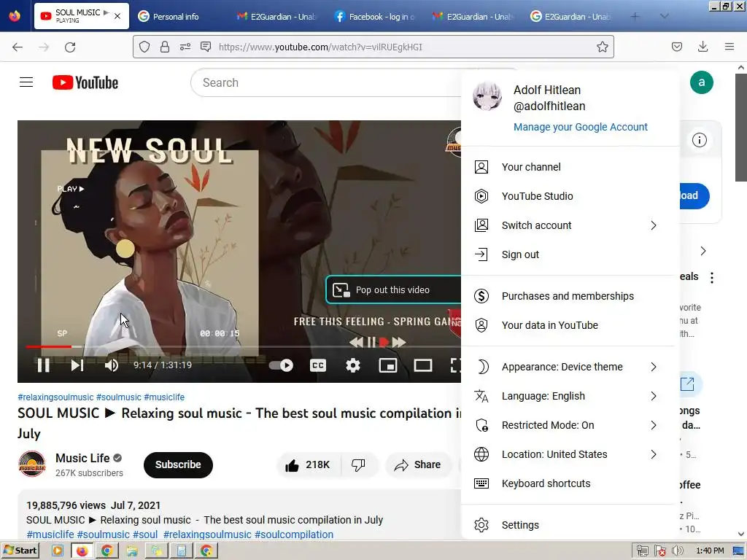
Task: Open Keyboard shortcuts
Action: coord(570,483)
